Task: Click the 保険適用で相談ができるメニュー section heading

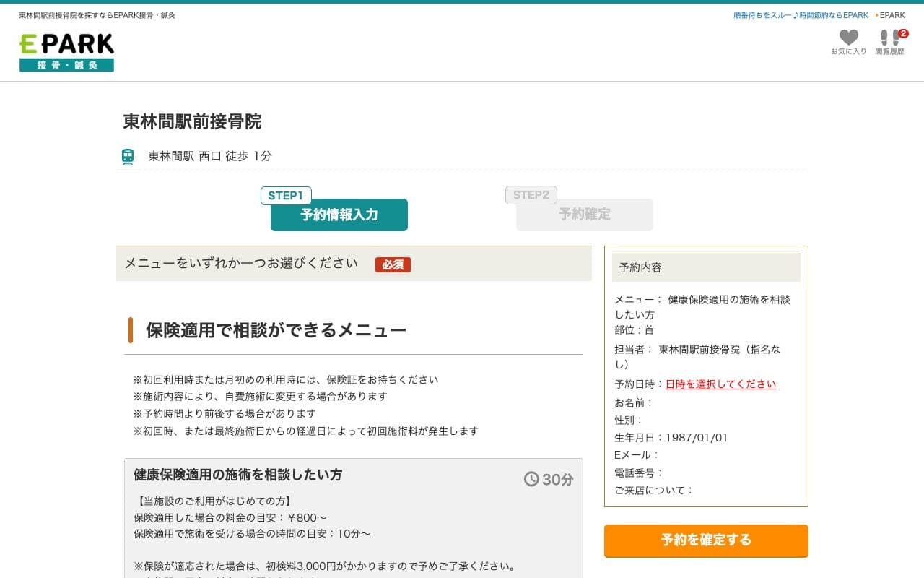Action: pos(276,330)
